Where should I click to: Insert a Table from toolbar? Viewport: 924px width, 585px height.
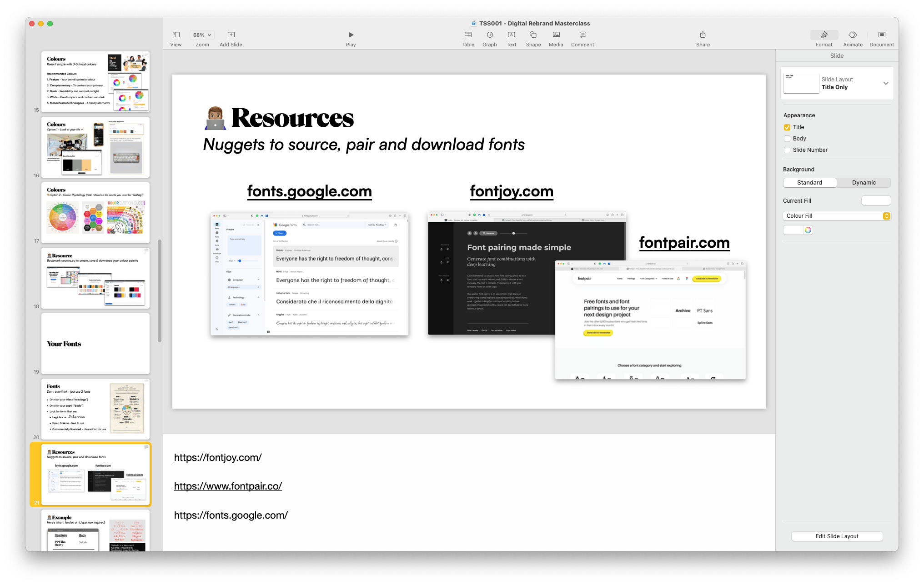[x=468, y=35]
